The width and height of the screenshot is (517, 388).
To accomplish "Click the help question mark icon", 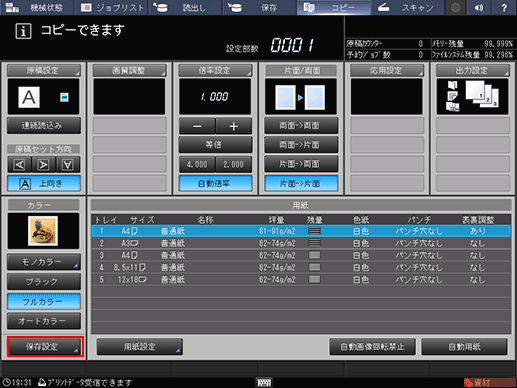I will click(504, 8).
